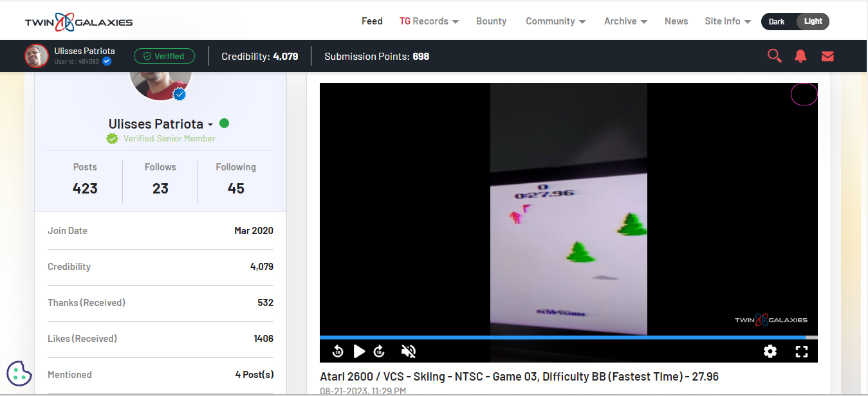Click the User Id : 464082 text
The width and height of the screenshot is (868, 396).
click(x=77, y=62)
